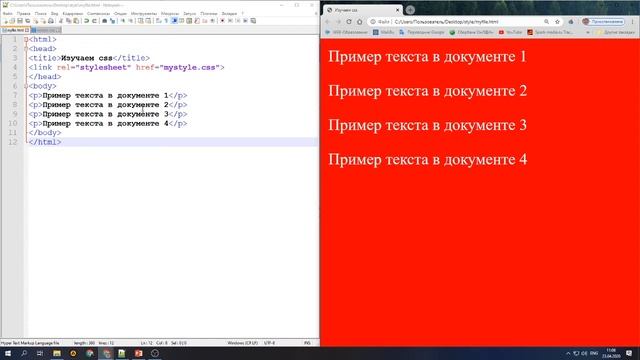640x360 pixels.
Task: Click the Zoom Out icon in Notepad++ toolbar
Action: point(130,21)
